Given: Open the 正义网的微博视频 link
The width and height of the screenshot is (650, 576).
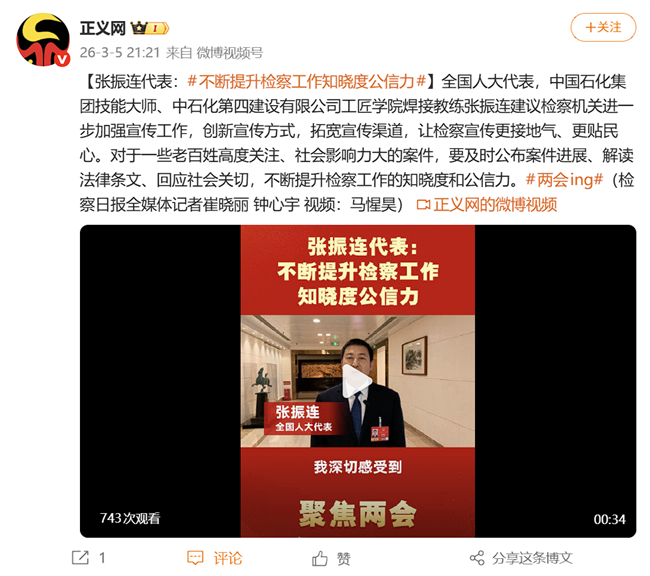Looking at the screenshot, I should [495, 204].
